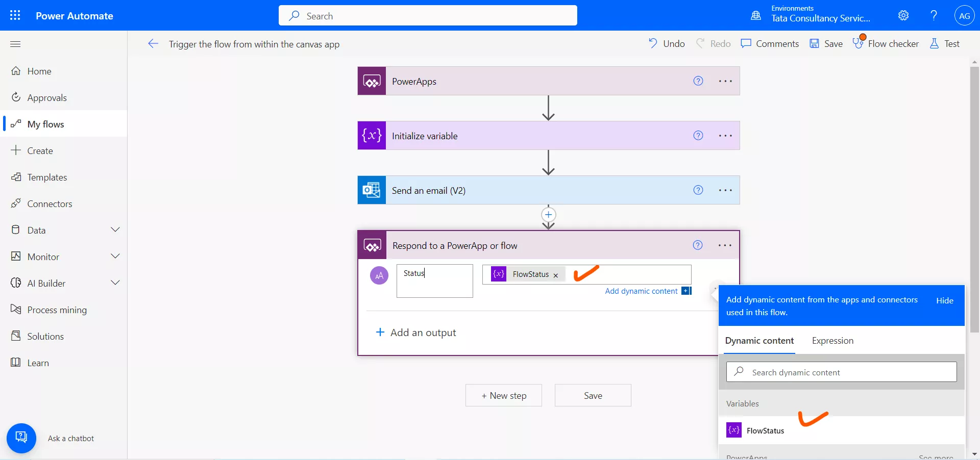
Task: Click Redo in the command bar
Action: pos(714,44)
